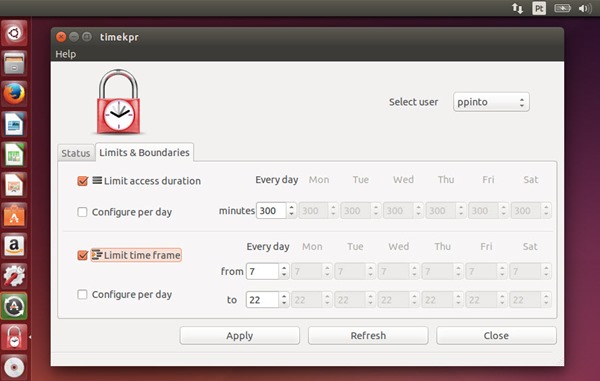
Task: Open Software Updater dock icon
Action: click(x=14, y=306)
